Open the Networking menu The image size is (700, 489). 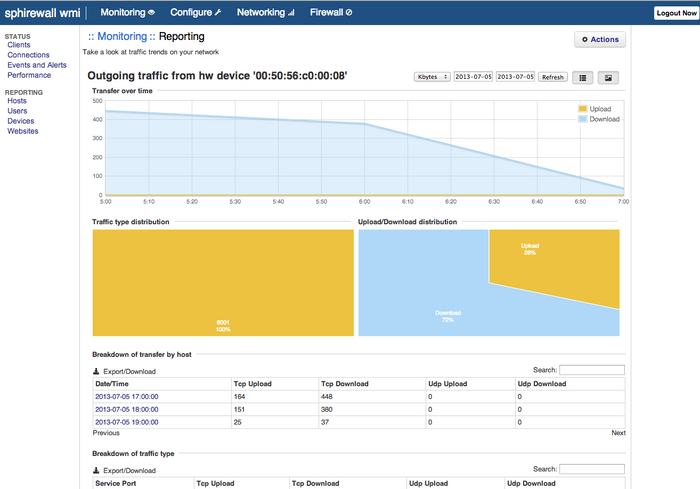point(266,13)
